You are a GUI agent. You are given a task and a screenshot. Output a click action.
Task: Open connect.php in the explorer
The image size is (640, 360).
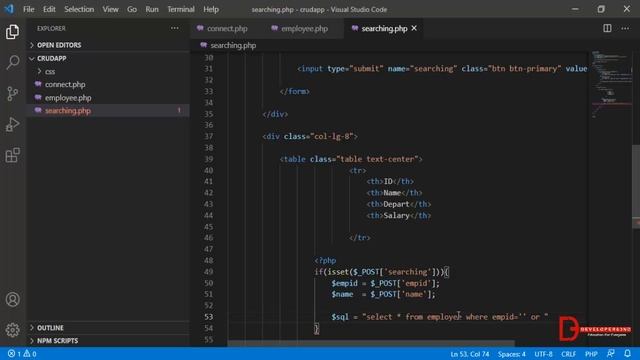coord(65,84)
